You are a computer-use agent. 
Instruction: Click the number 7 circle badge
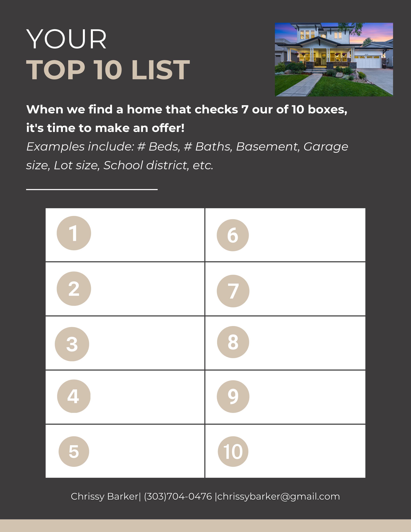point(233,291)
